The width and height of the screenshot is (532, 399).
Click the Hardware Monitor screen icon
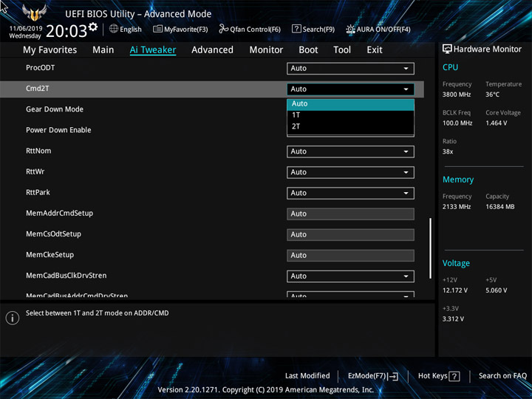click(x=447, y=49)
